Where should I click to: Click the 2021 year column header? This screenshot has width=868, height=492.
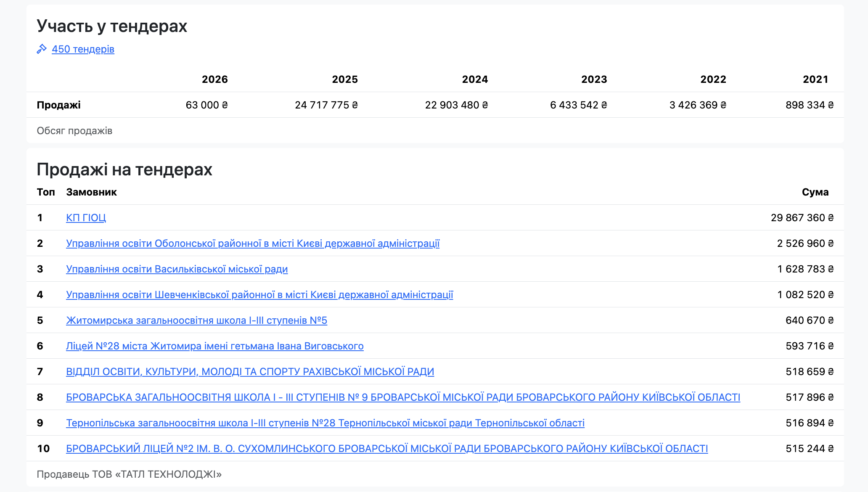click(815, 79)
